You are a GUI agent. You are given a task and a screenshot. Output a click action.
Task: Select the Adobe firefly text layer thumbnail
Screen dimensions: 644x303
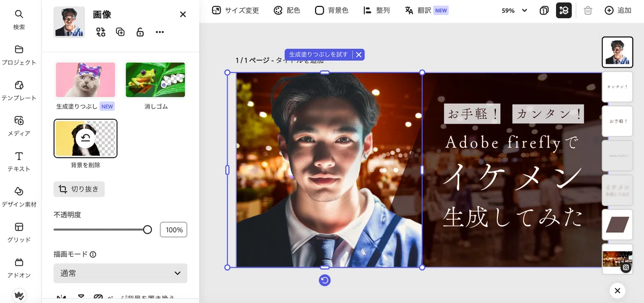617,155
